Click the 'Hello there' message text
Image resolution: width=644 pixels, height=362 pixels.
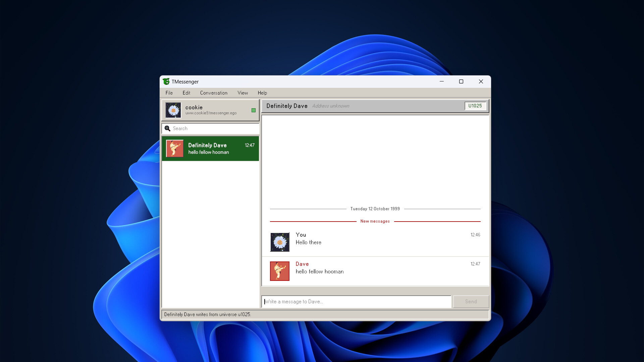coord(309,242)
